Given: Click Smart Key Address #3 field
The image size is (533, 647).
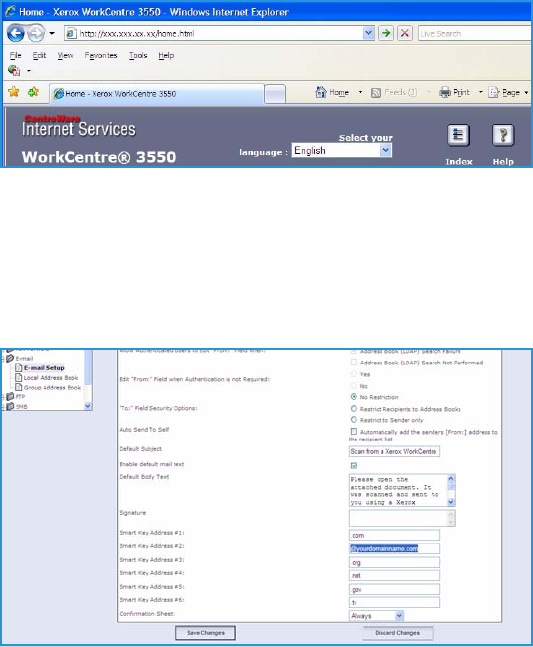Looking at the screenshot, I should tap(394, 562).
